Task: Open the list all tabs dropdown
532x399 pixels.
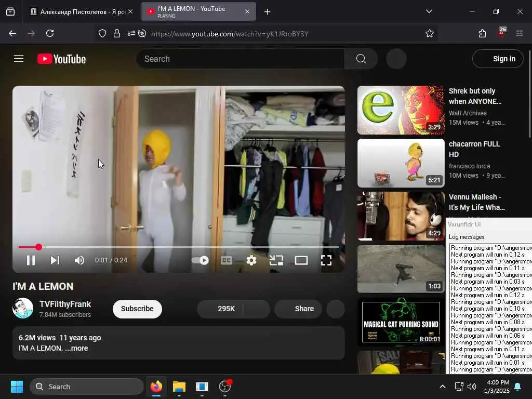Action: tap(429, 11)
